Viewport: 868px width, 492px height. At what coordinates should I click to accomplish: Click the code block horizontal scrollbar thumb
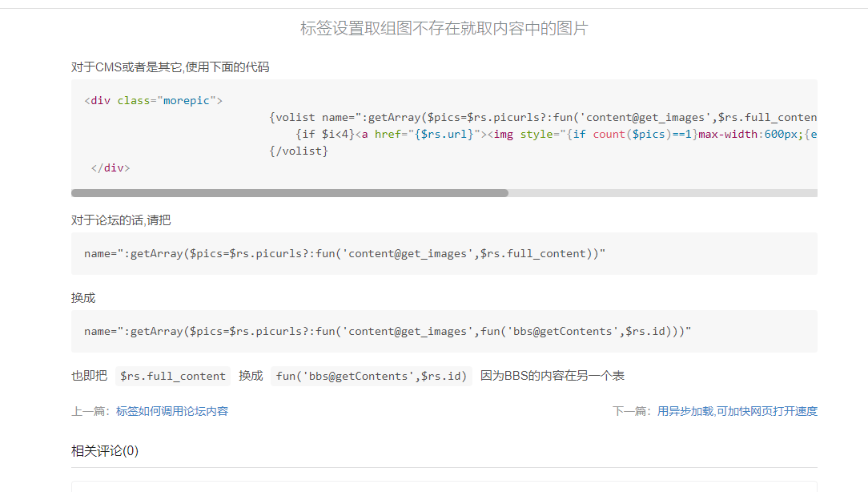[x=289, y=193]
